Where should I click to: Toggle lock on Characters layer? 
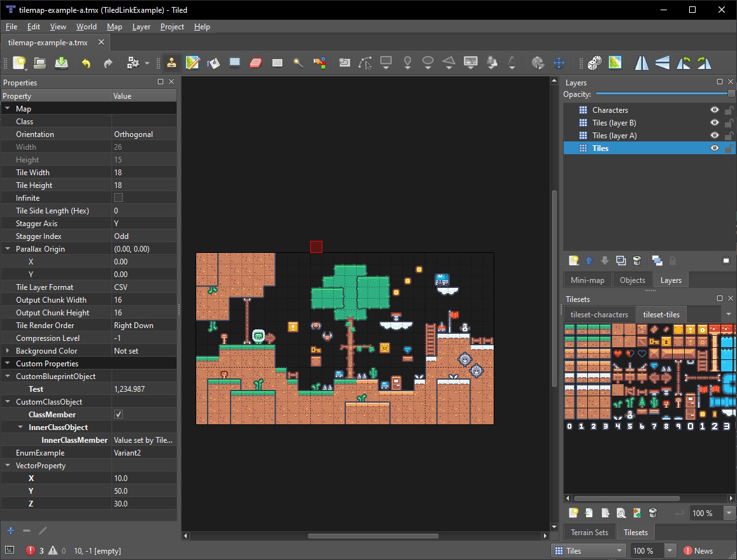[x=729, y=110]
